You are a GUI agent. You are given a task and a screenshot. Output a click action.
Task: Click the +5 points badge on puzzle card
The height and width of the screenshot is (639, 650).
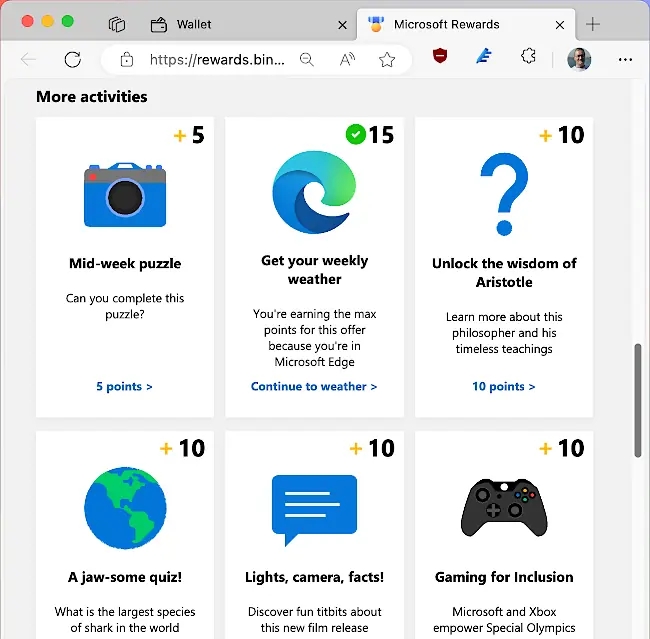pyautogui.click(x=189, y=135)
